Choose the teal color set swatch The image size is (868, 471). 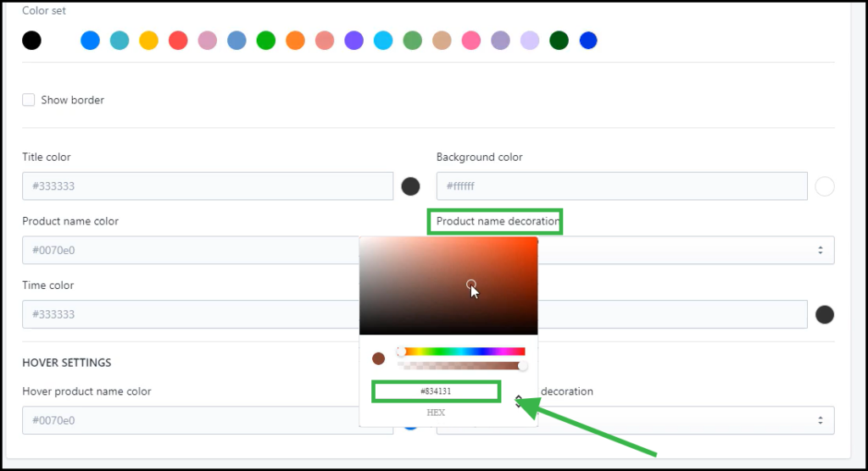tap(120, 41)
